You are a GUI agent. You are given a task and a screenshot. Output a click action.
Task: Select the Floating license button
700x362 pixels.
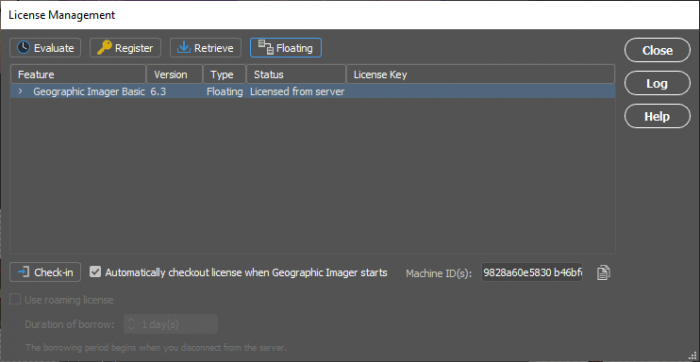[x=286, y=48]
